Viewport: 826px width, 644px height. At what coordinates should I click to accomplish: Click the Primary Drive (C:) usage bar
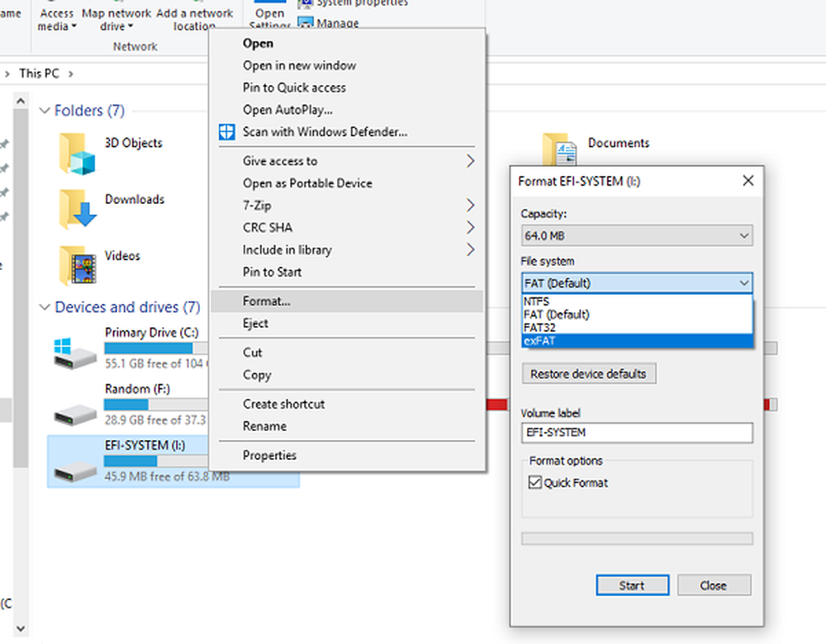[x=156, y=348]
